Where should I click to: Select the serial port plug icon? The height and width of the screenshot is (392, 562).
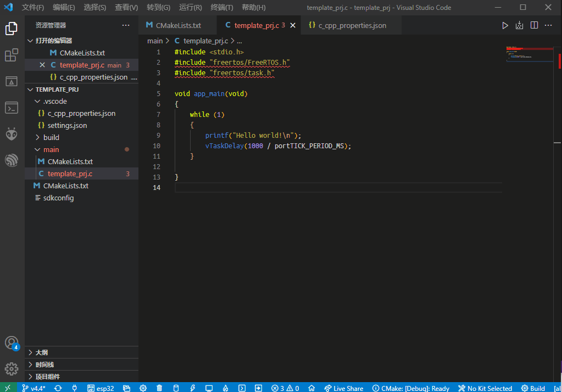coord(75,388)
